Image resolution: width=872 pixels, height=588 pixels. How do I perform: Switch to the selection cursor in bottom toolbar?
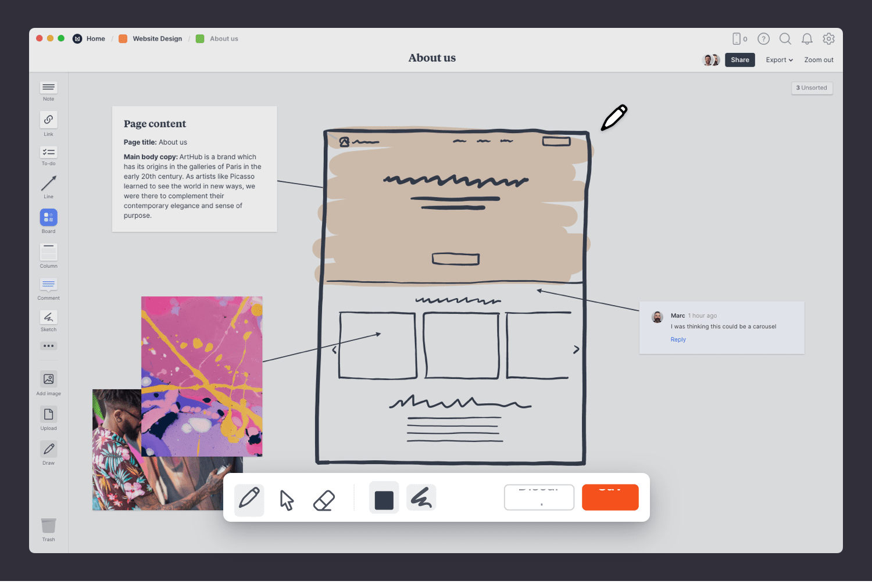[286, 499]
